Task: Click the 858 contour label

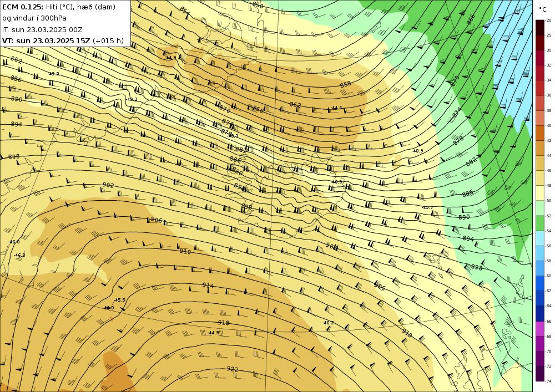Action: (345, 84)
